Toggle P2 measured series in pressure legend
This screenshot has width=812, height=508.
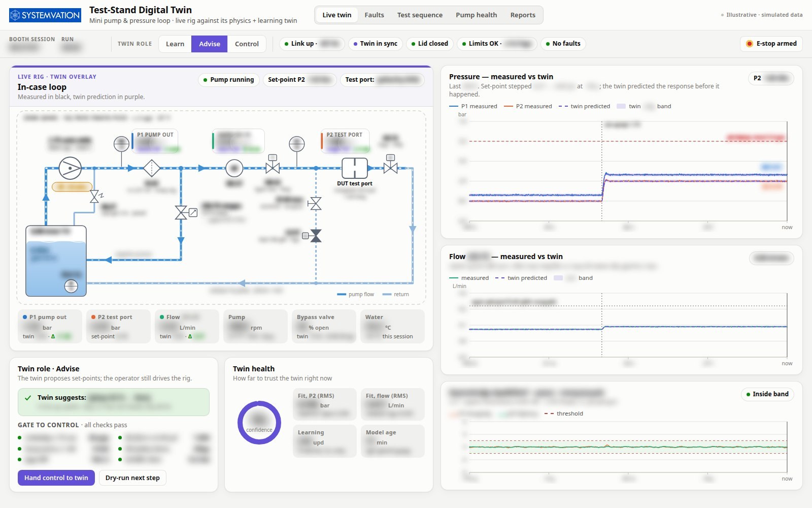[x=528, y=106]
